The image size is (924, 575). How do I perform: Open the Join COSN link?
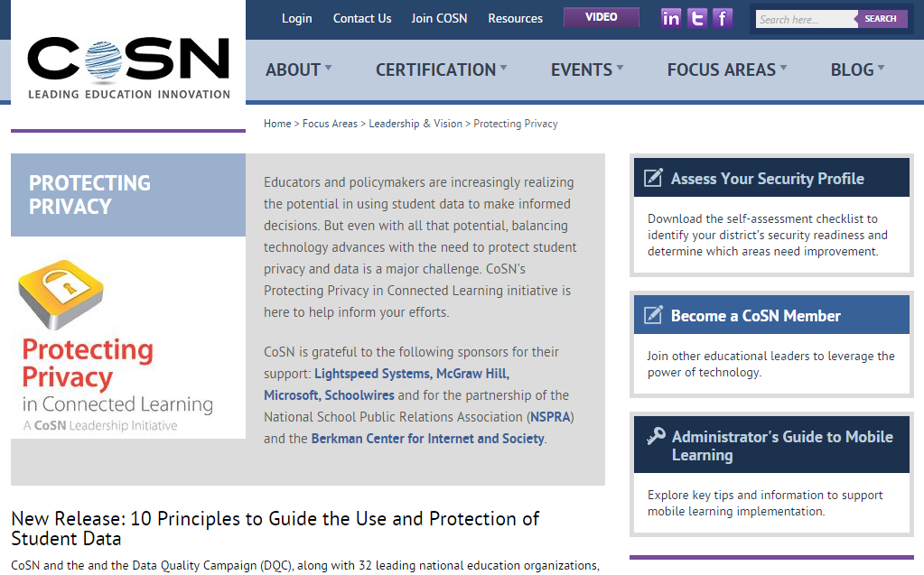point(439,18)
